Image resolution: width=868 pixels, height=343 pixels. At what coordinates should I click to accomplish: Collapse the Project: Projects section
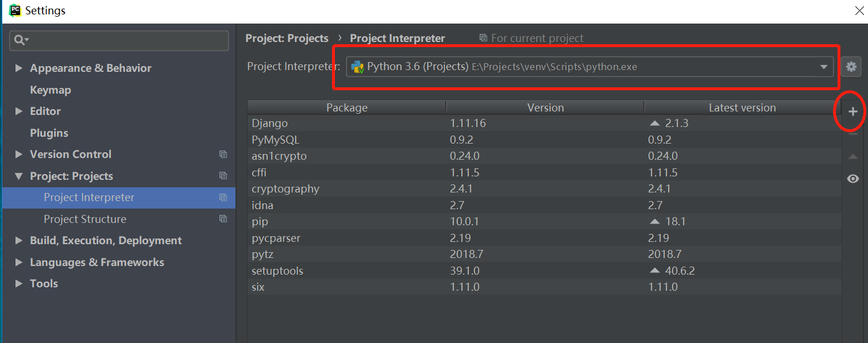point(19,176)
